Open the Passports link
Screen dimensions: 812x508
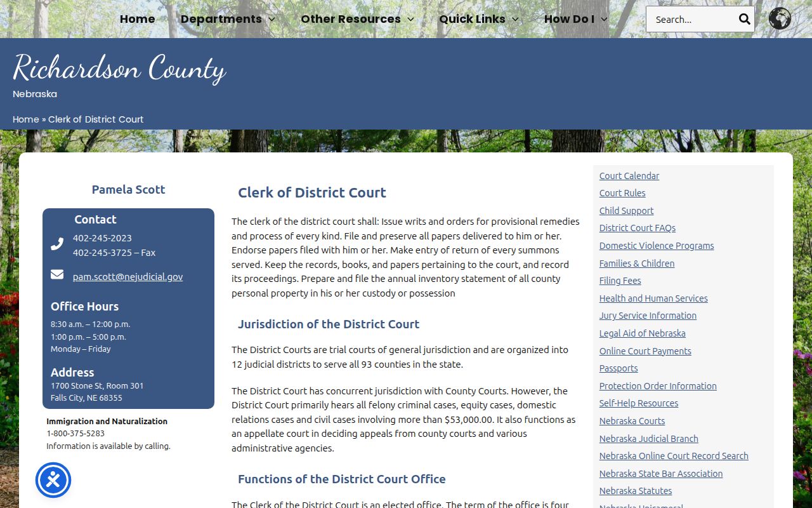[x=619, y=368]
